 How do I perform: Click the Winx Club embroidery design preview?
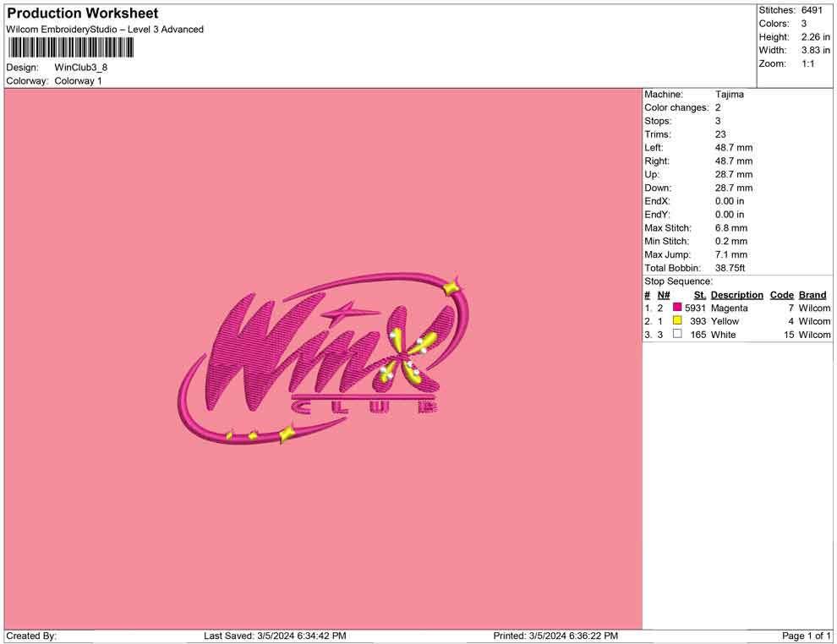click(324, 359)
